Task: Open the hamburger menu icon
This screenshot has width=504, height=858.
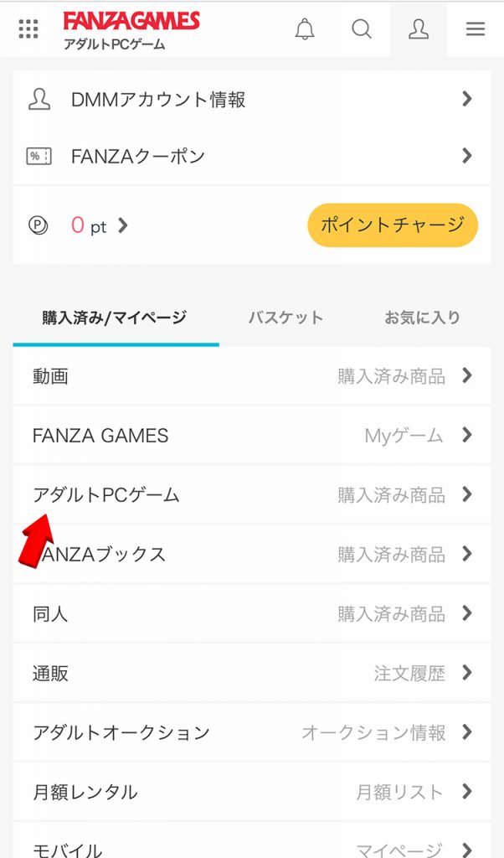Action: pyautogui.click(x=476, y=29)
